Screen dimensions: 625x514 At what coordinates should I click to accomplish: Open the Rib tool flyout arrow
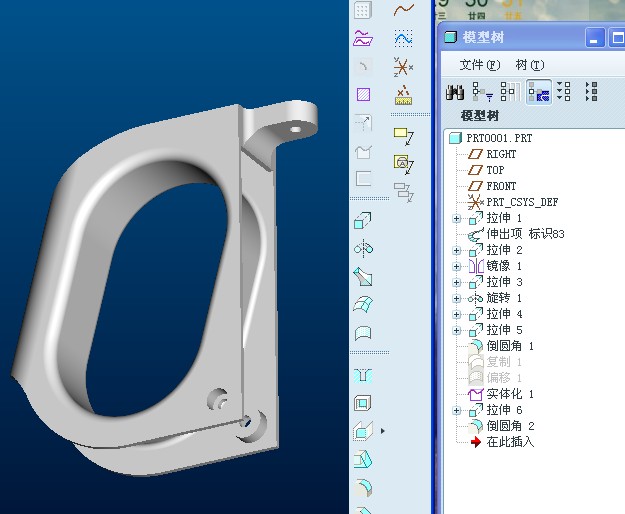(x=382, y=431)
